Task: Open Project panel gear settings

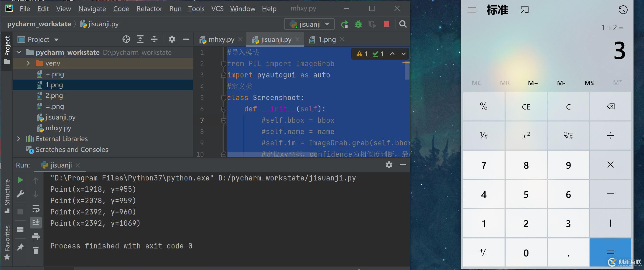Action: 172,39
